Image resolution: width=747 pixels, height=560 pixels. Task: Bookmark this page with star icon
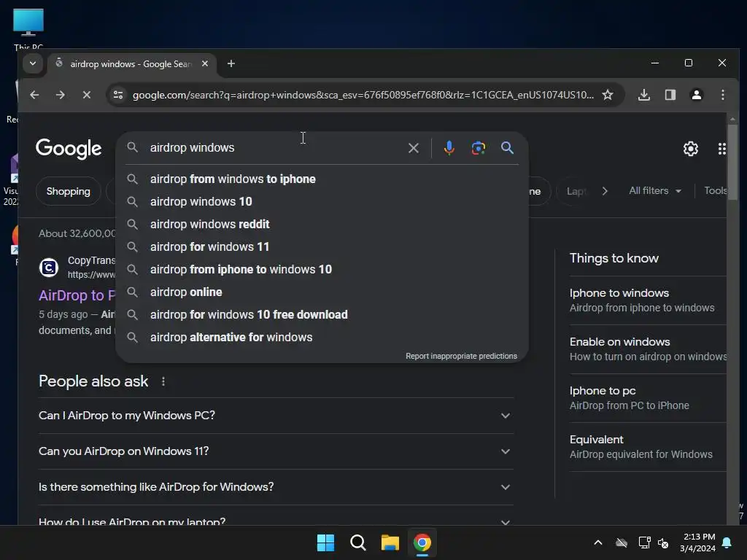tap(608, 95)
